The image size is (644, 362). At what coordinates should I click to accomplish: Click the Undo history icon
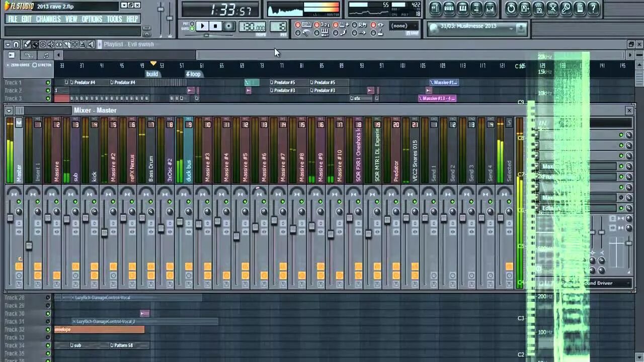(511, 8)
